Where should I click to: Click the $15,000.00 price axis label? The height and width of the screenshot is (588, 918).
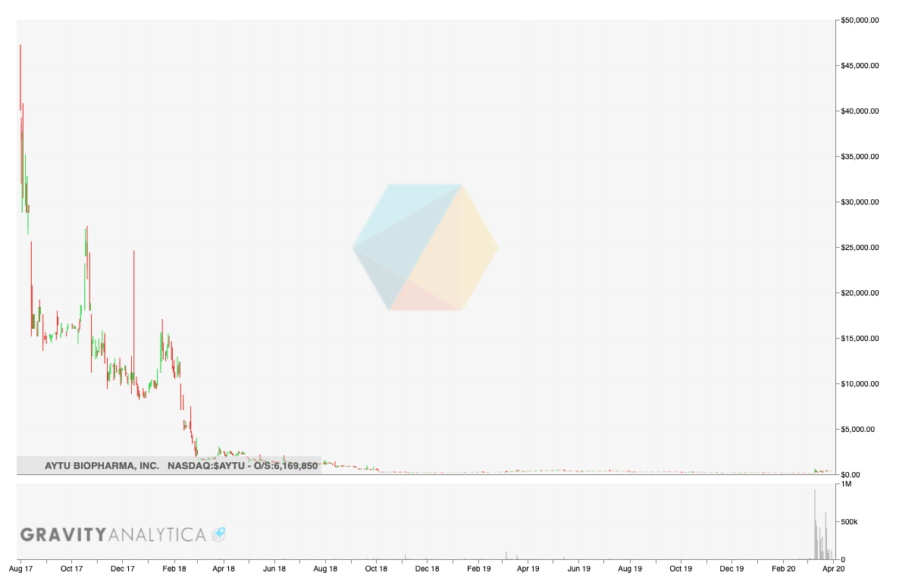coord(860,339)
